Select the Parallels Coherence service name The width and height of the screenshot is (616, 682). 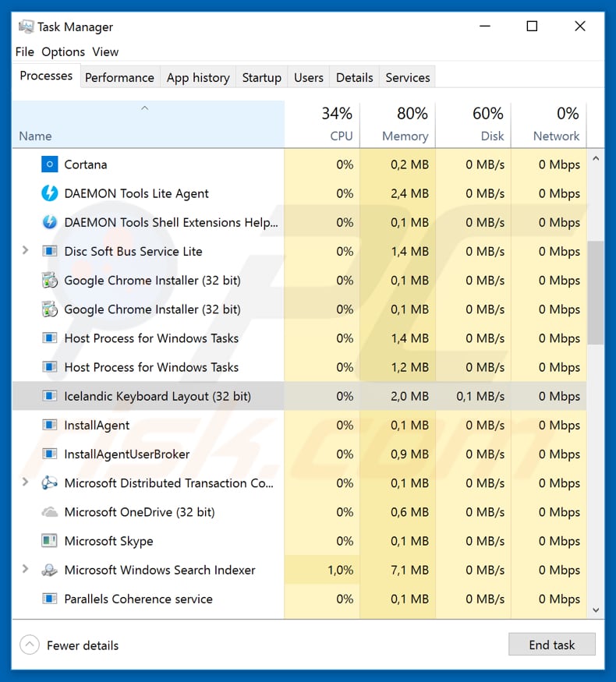coord(138,599)
